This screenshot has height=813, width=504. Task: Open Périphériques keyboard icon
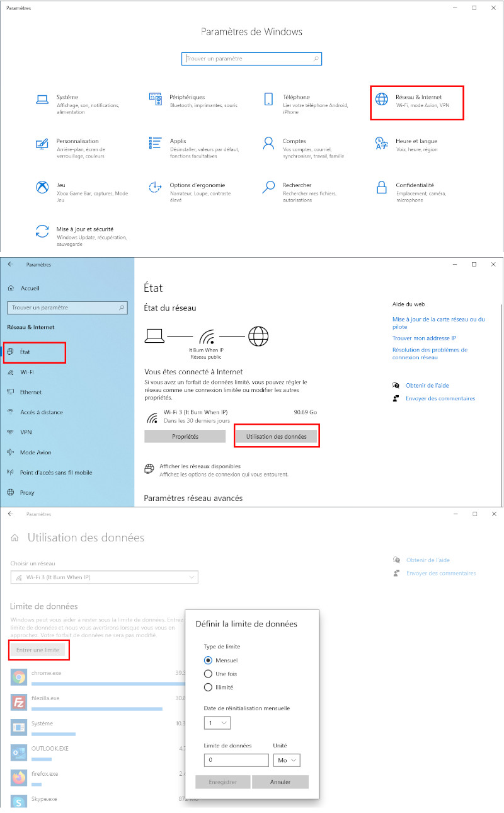click(x=156, y=98)
